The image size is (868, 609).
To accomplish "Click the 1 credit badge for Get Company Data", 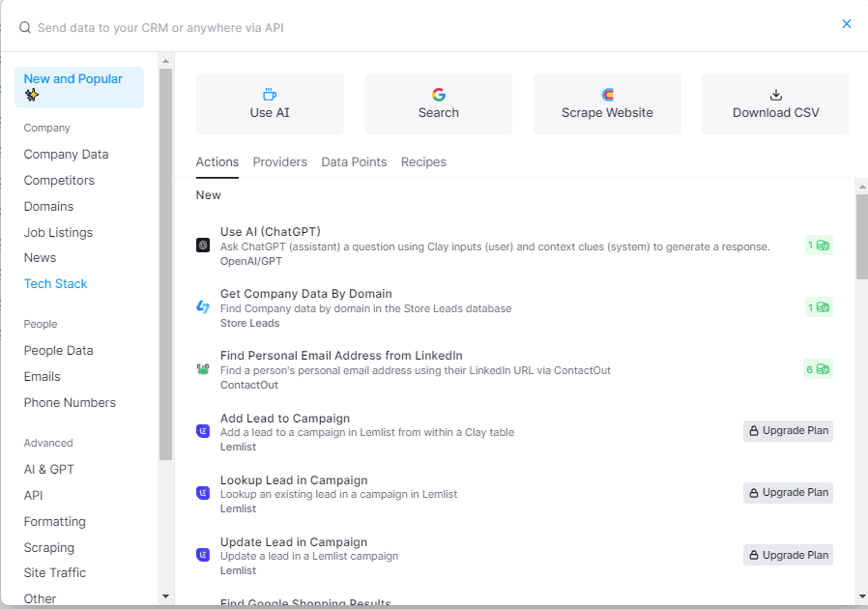I will (x=819, y=307).
